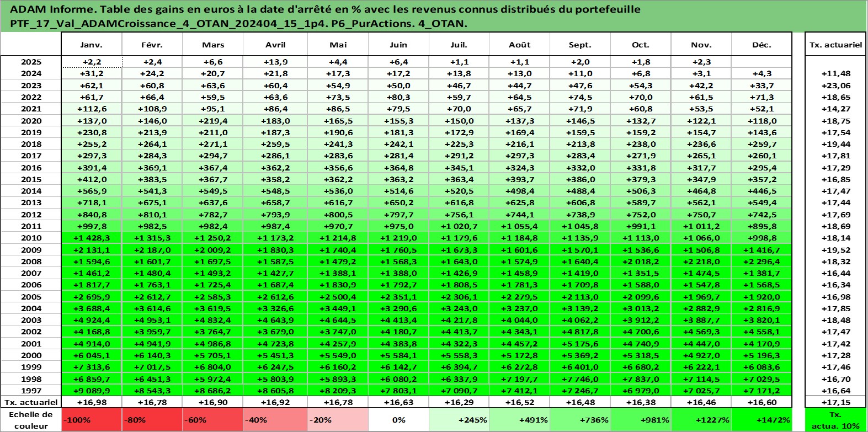
Task: Click cell +80,3 in the 2022 row
Action: [x=398, y=97]
